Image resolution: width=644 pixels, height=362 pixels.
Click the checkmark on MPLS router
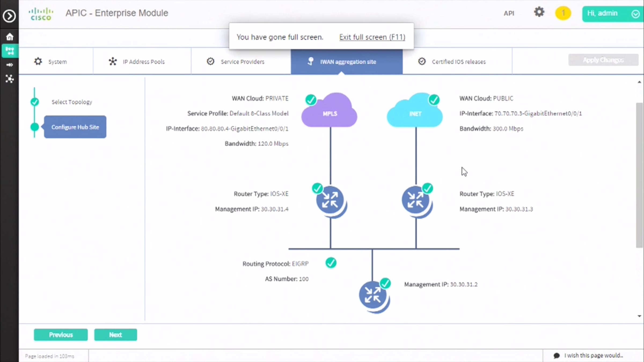click(317, 188)
